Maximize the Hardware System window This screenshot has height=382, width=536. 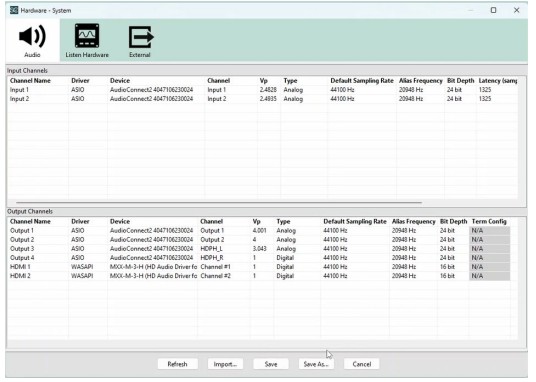tap(493, 10)
